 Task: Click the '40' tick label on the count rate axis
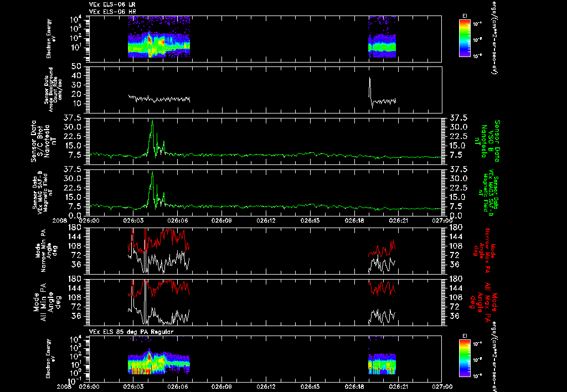[x=76, y=76]
